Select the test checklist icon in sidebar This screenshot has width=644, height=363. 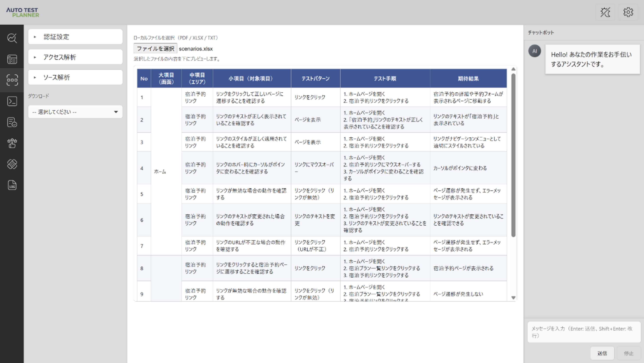point(12,59)
